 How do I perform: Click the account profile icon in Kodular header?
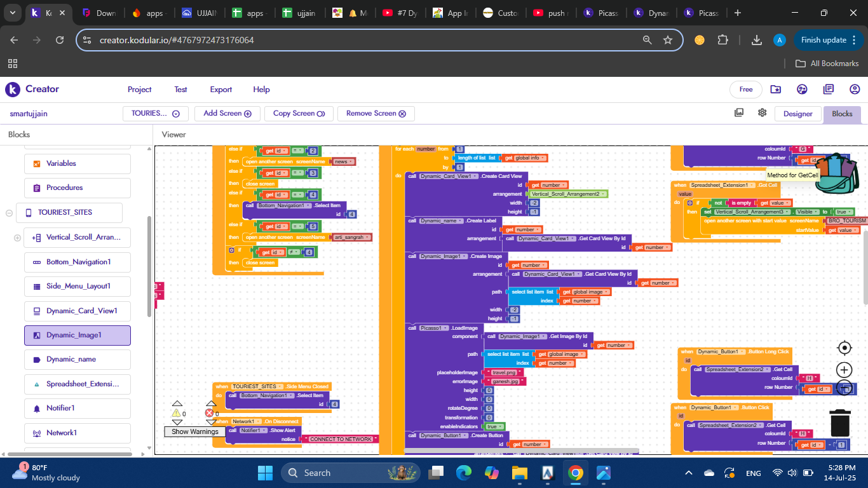pos(855,90)
